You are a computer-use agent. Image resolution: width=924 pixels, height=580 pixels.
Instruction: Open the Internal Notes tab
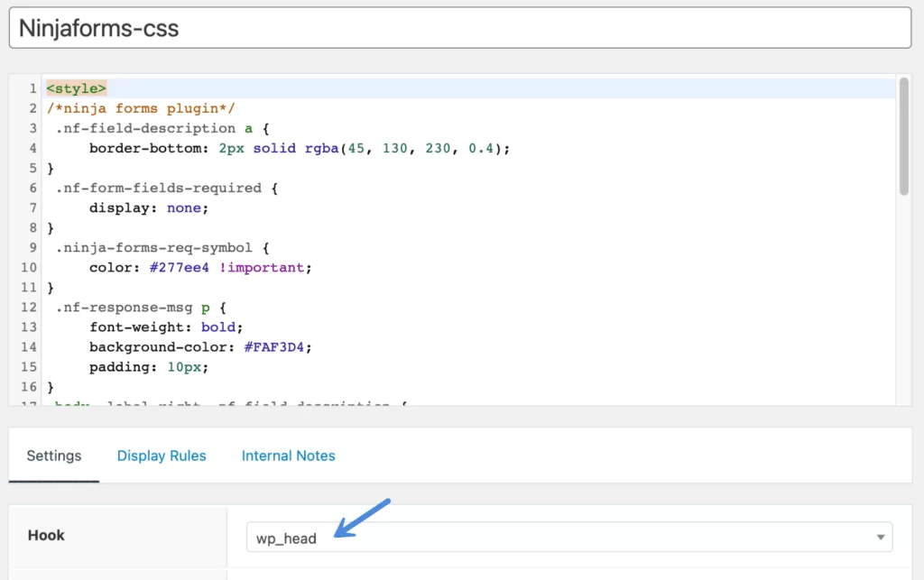288,456
